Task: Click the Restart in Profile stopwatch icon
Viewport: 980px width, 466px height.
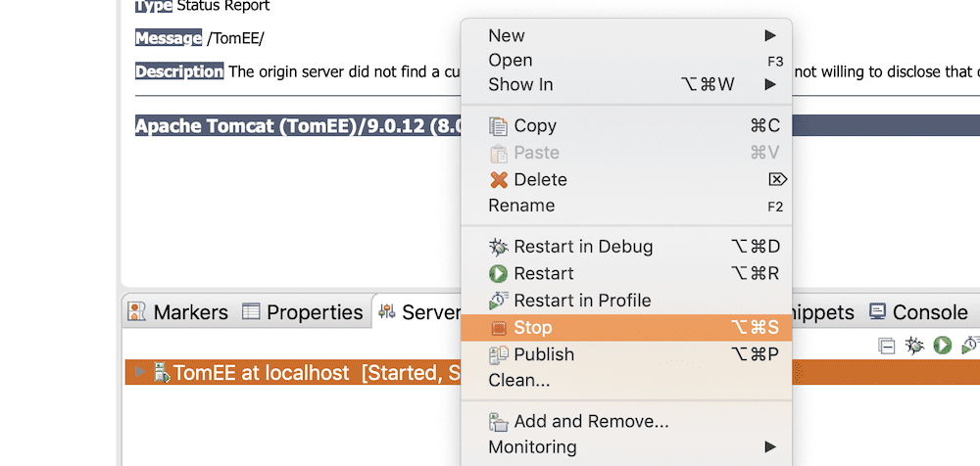Action: (x=498, y=301)
